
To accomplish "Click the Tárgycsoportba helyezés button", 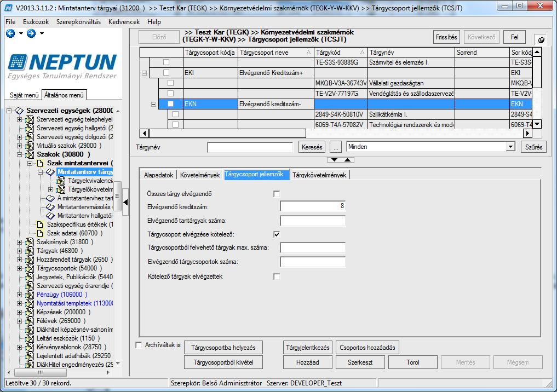I will tap(223, 348).
